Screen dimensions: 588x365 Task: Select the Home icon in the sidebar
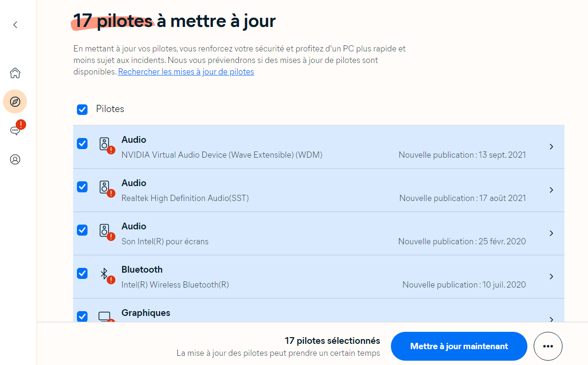[15, 73]
